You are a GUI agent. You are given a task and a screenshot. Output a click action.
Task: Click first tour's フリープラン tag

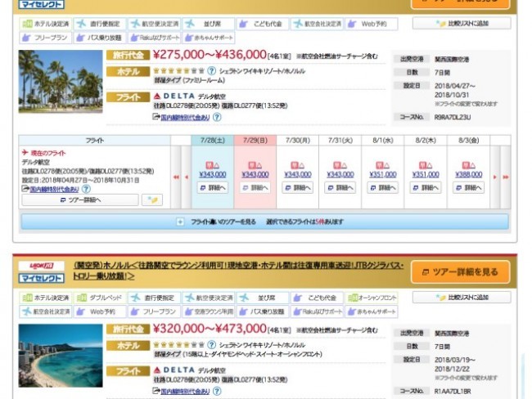coord(46,38)
